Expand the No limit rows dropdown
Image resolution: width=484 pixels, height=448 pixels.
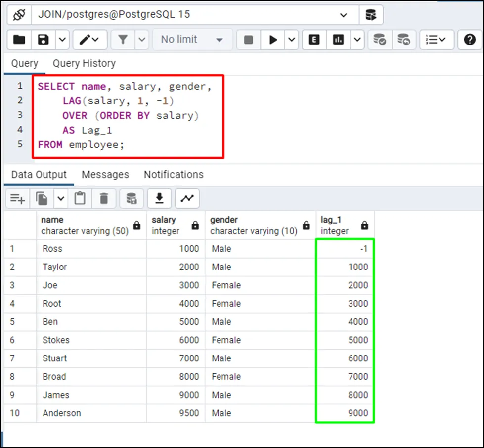tap(192, 40)
